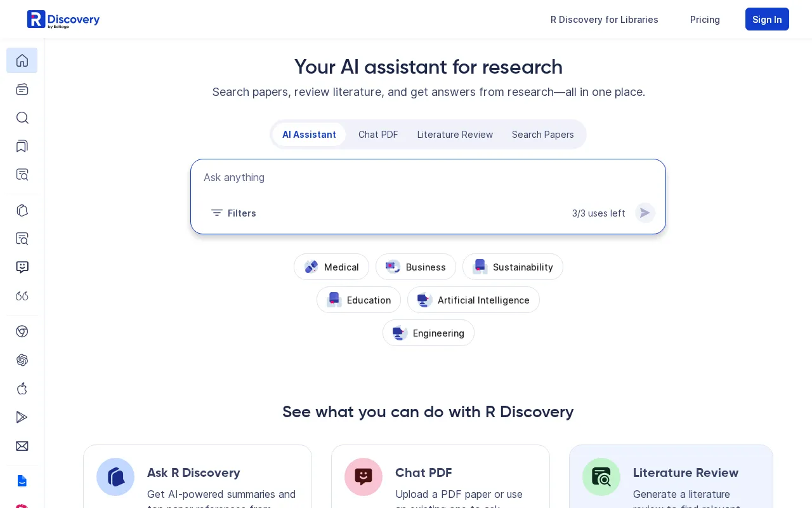Open the Apple App Store sidebar icon
Image resolution: width=812 pixels, height=508 pixels.
22,389
